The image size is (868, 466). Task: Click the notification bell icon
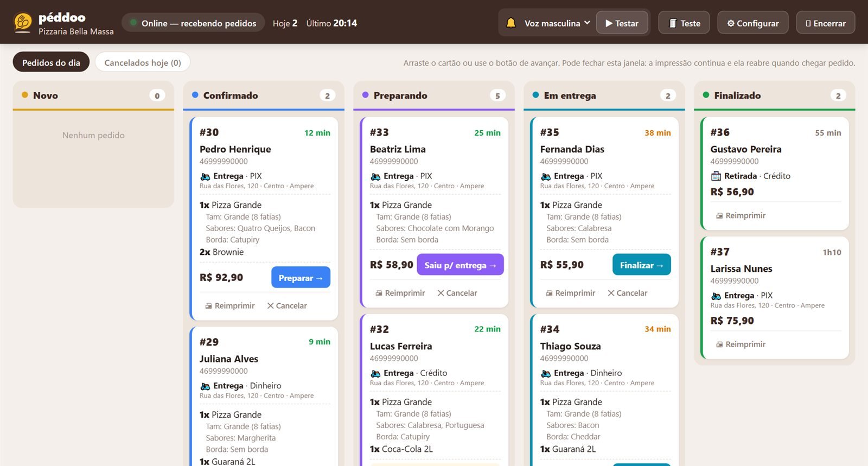[x=510, y=23]
